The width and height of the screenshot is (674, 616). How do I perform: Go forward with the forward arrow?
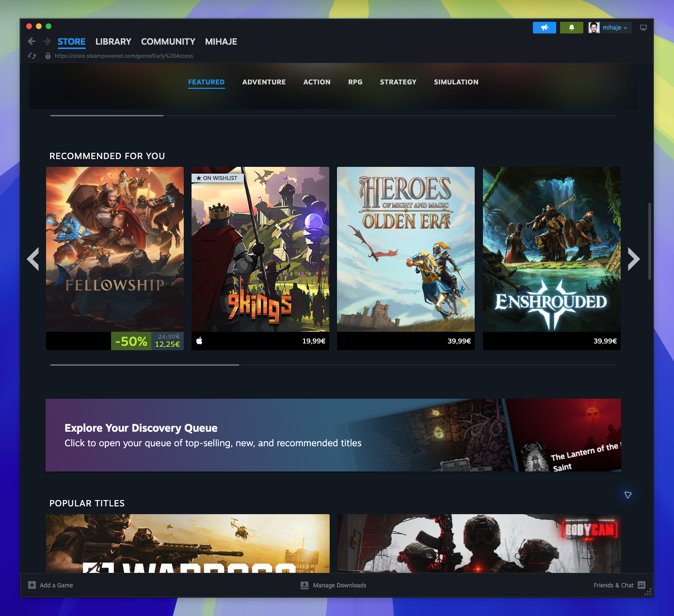(x=47, y=41)
